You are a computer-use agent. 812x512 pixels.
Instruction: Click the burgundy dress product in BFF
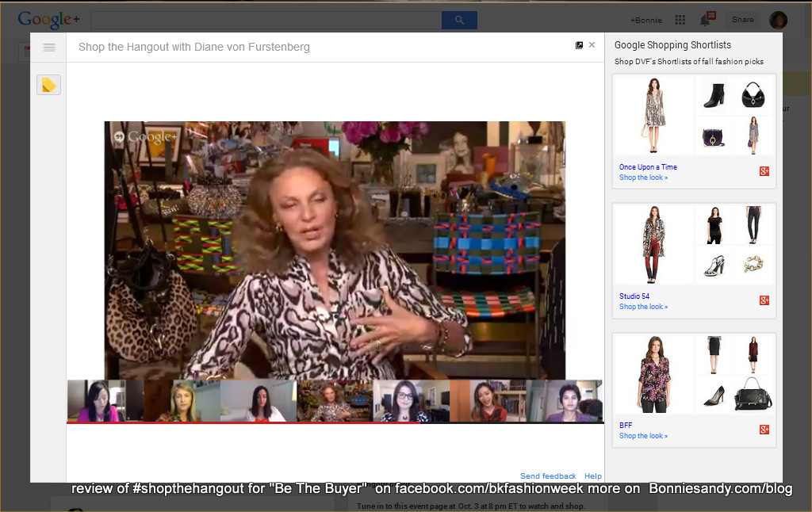(753, 354)
